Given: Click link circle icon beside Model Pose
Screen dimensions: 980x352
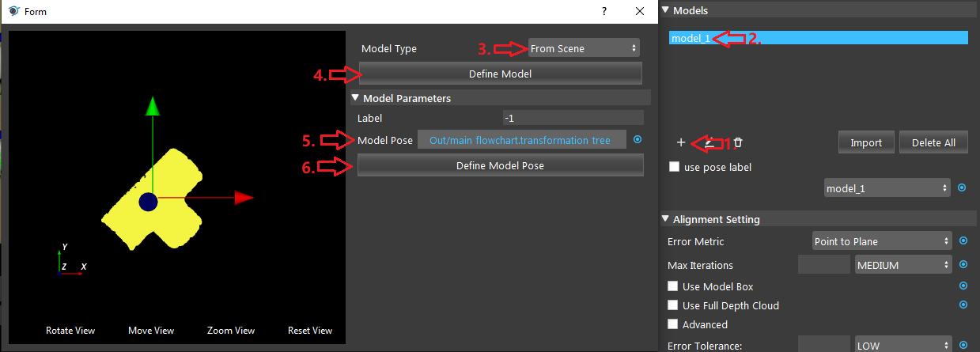Looking at the screenshot, I should point(638,140).
